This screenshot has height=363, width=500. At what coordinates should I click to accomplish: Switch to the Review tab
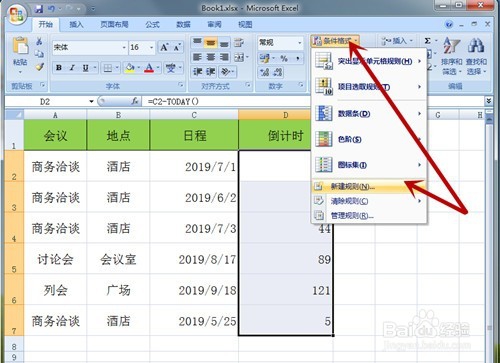[x=214, y=24]
